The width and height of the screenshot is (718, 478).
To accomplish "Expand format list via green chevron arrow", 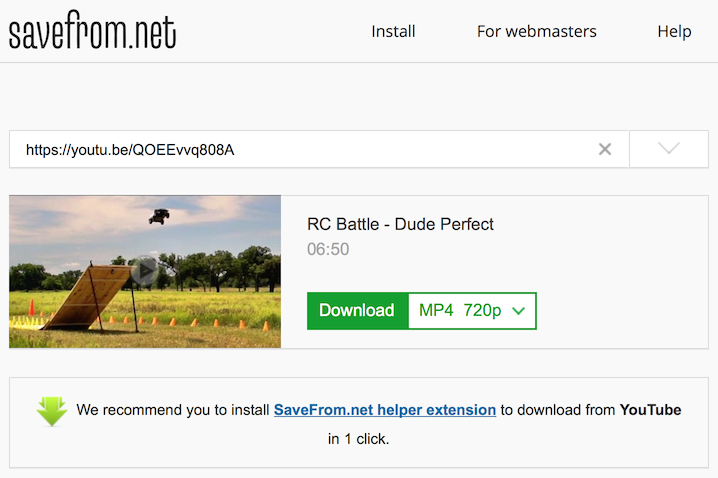I will click(518, 311).
